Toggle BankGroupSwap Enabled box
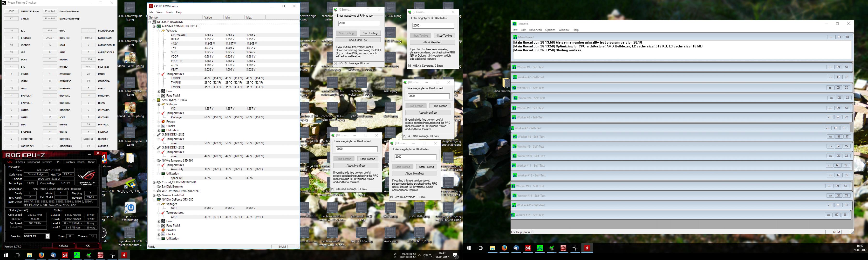Viewport: 868px width, 260px height. tap(50, 19)
